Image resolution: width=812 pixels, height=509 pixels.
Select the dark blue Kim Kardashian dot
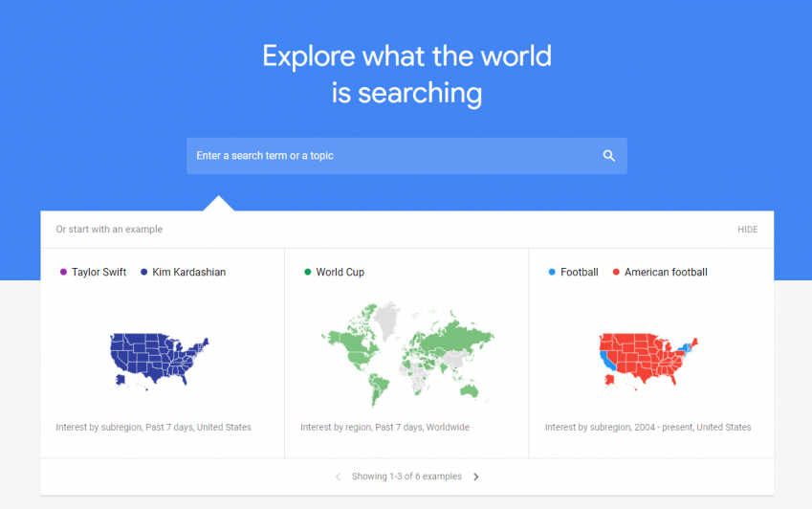pos(144,272)
